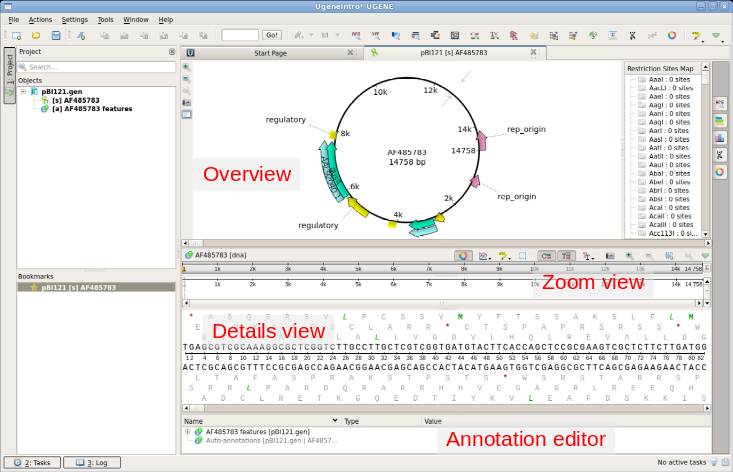Click the Name column header dropdown arrow
Screen dimensions: 733x472
pos(335,421)
